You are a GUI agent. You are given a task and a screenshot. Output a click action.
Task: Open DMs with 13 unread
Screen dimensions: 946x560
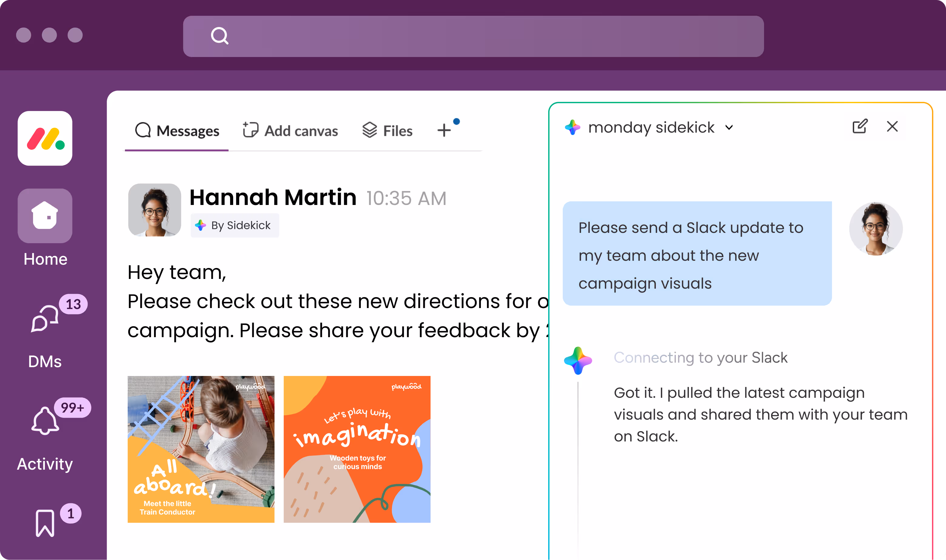(x=45, y=319)
